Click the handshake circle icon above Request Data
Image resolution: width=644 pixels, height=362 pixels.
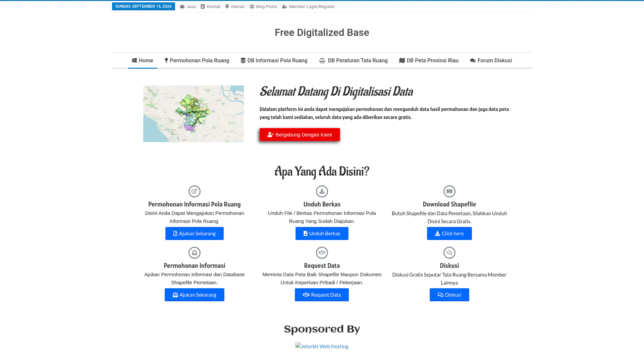point(322,253)
